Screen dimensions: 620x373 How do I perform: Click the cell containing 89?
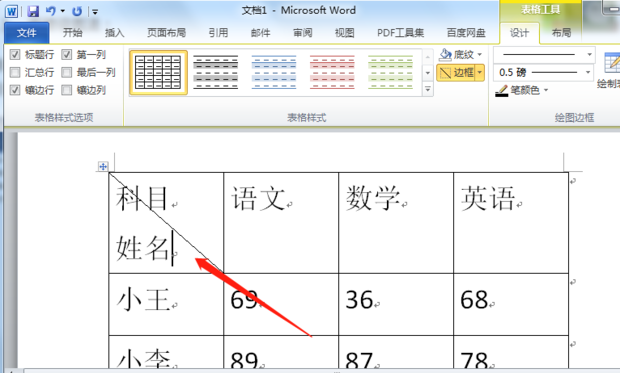(281, 352)
